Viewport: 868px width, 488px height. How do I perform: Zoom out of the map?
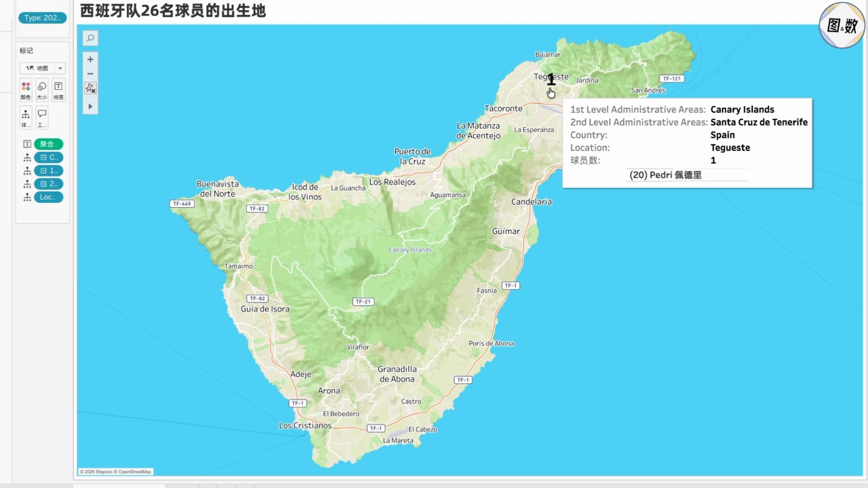point(90,74)
